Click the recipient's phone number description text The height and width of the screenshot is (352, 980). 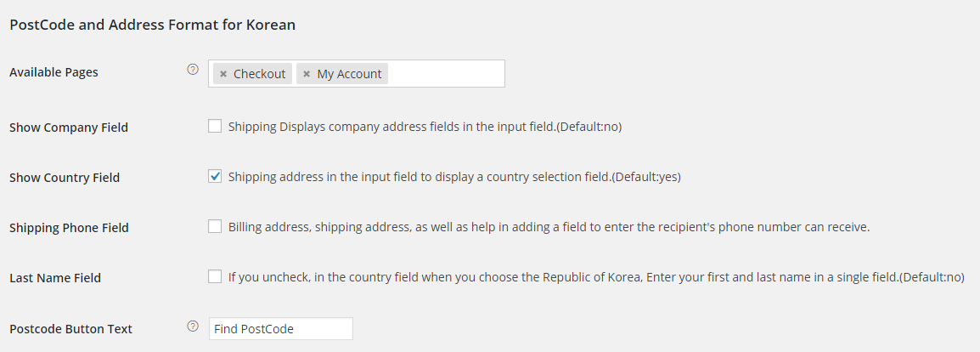(549, 227)
